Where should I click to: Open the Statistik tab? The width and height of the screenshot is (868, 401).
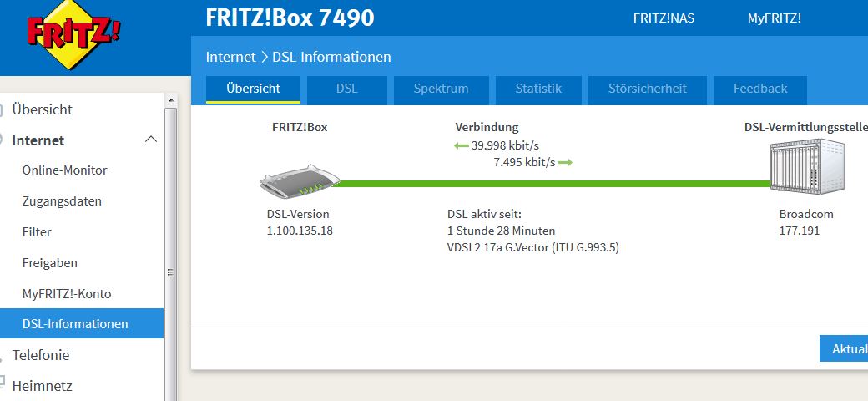tap(538, 89)
